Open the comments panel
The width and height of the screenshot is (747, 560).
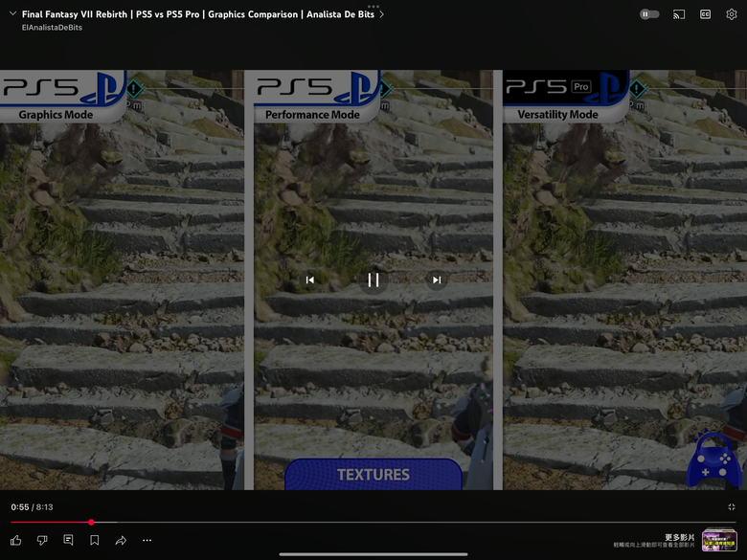click(x=68, y=540)
